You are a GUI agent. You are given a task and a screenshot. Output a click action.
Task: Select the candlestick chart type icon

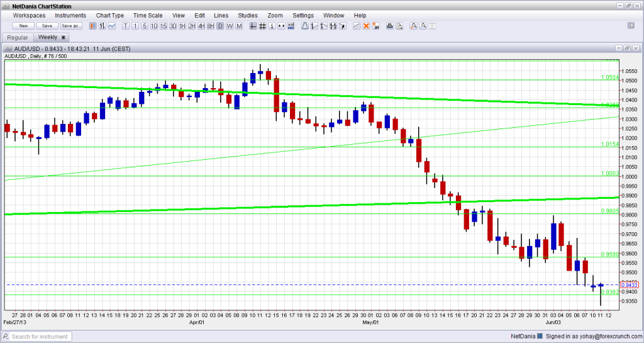[x=92, y=26]
